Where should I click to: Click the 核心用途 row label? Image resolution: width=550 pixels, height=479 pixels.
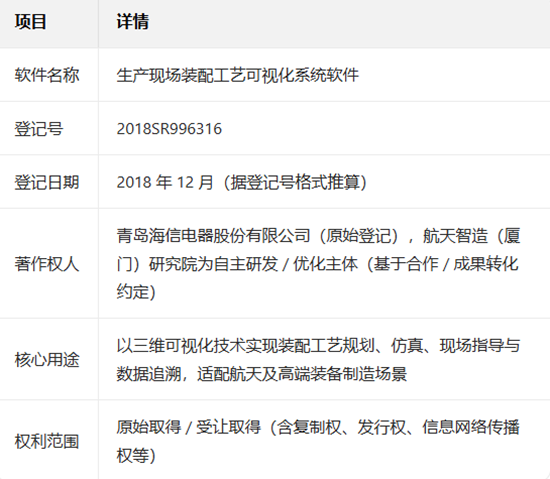tap(47, 359)
